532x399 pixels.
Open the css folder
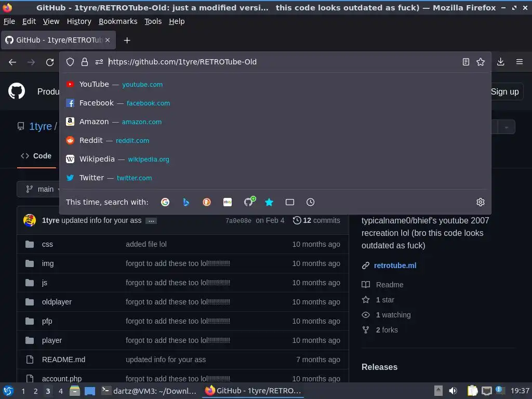[47, 244]
